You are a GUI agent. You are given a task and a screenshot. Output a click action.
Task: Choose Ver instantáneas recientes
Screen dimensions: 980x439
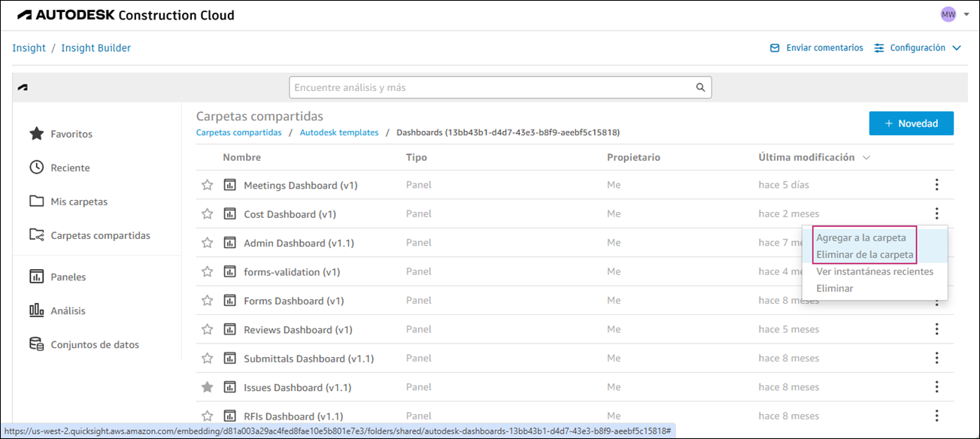[x=875, y=271]
